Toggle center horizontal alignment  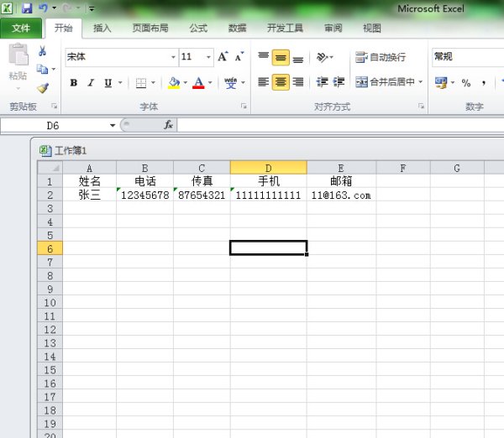[281, 82]
